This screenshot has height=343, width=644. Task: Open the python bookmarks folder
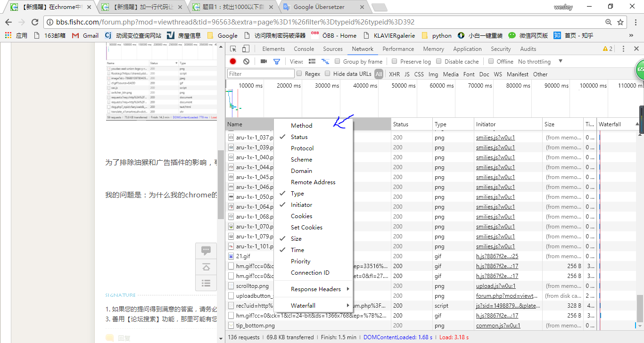pos(437,35)
